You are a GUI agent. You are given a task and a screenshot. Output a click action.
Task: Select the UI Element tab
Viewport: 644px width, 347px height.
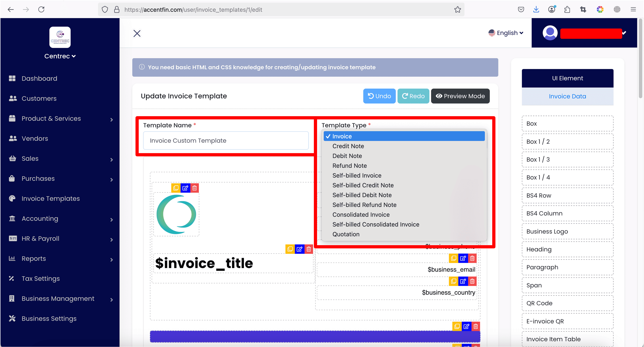[567, 78]
